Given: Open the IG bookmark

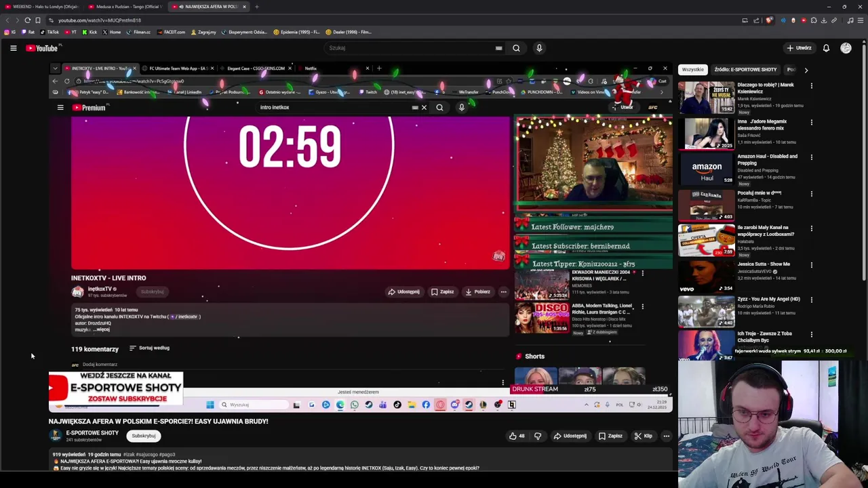Looking at the screenshot, I should 10,32.
